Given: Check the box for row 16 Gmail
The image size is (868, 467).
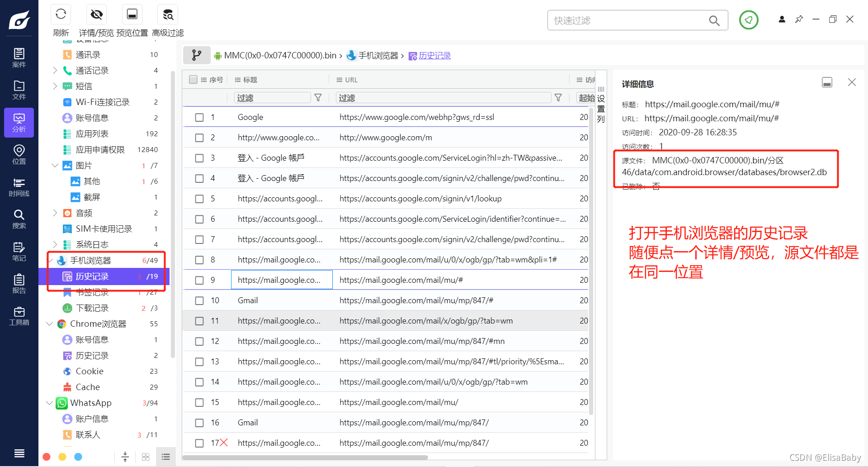Looking at the screenshot, I should (199, 423).
